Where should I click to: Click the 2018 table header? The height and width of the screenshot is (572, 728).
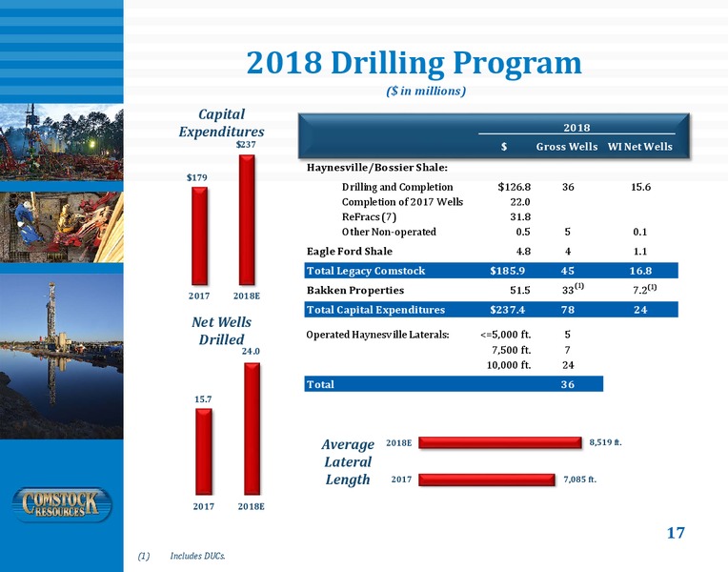tap(576, 128)
